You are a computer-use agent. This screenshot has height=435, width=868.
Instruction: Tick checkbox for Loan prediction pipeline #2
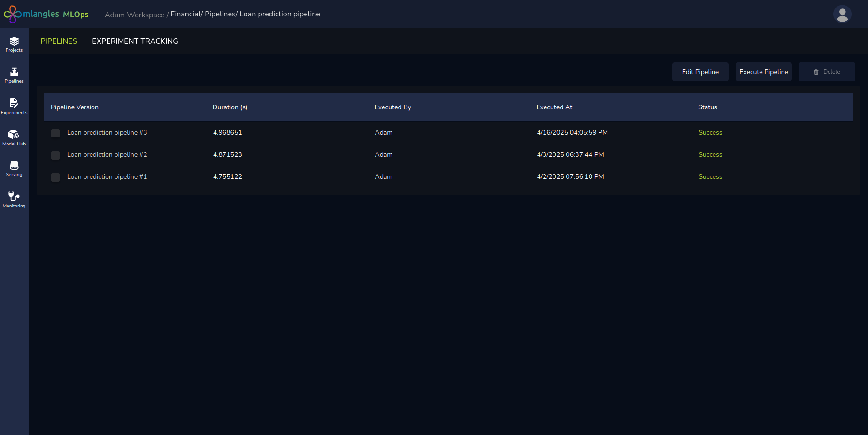tap(55, 155)
